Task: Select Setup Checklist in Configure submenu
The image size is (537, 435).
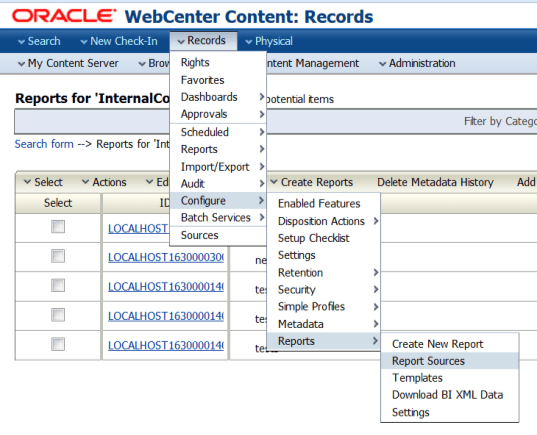Action: pos(324,238)
